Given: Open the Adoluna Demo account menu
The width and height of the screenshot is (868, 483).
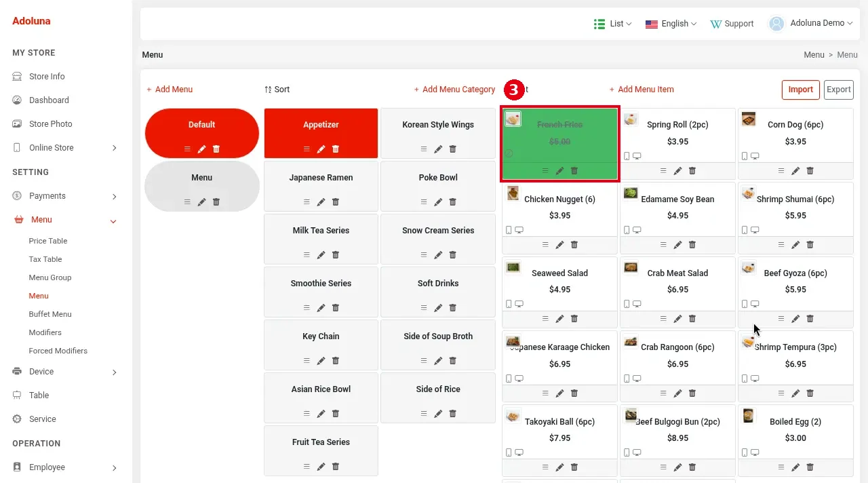Looking at the screenshot, I should (810, 23).
